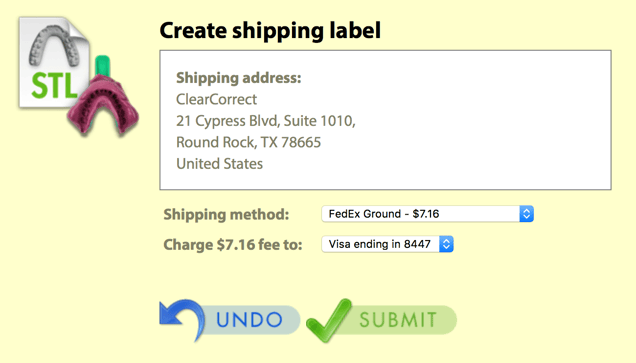The image size is (636, 363).
Task: Click the Round Rock, TX 78665 line
Action: coord(248,142)
